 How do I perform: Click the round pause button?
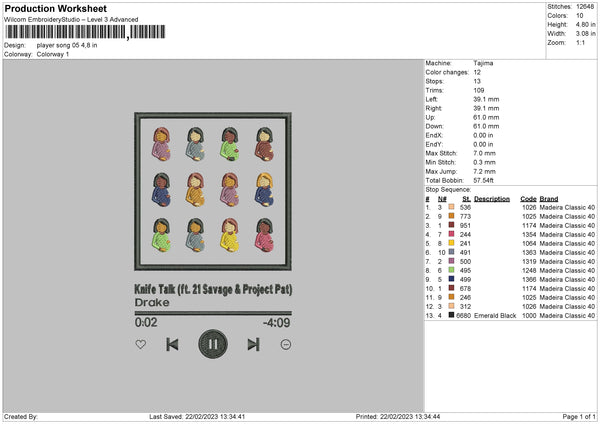213,344
